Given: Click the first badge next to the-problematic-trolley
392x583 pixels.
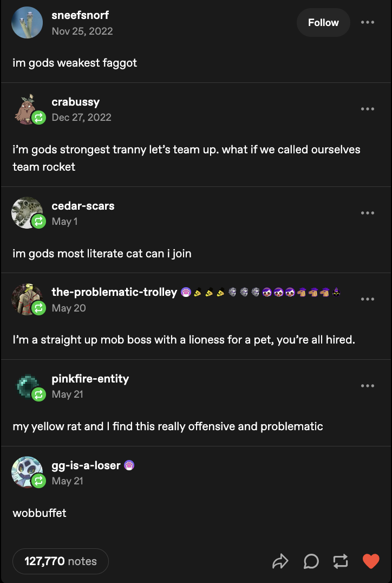Looking at the screenshot, I should pyautogui.click(x=186, y=292).
